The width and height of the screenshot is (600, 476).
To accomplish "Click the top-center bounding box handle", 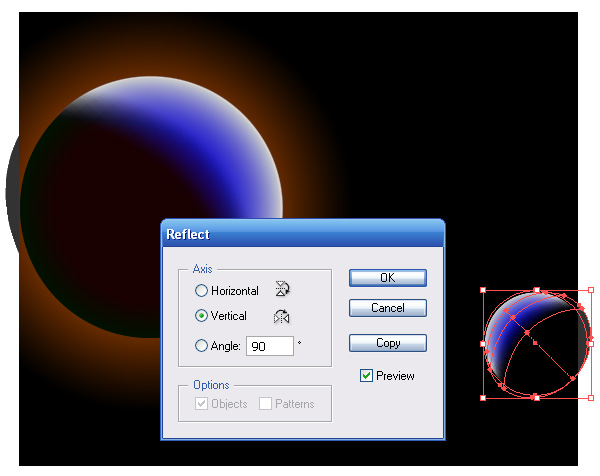I will [537, 290].
